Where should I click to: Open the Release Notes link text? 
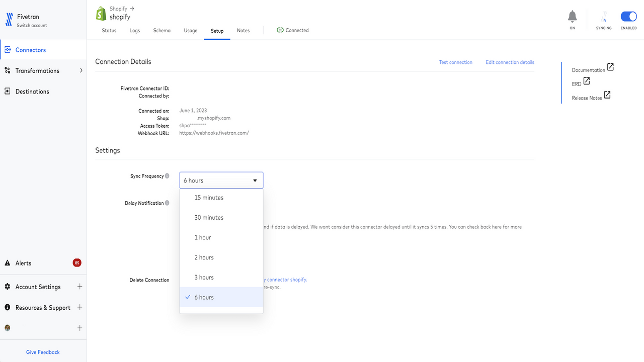click(x=587, y=98)
